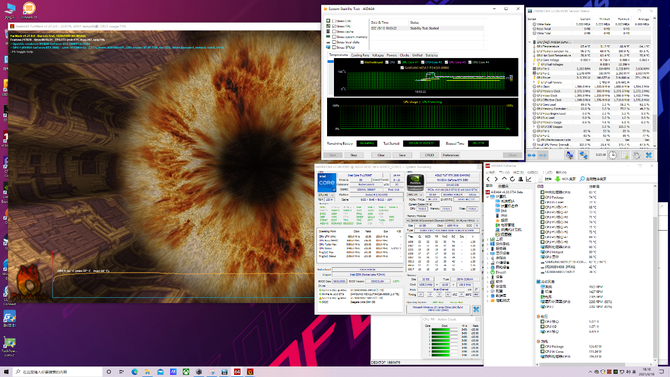
Task: Toggle Stress cache checkbox in stability test
Action: (x=335, y=32)
